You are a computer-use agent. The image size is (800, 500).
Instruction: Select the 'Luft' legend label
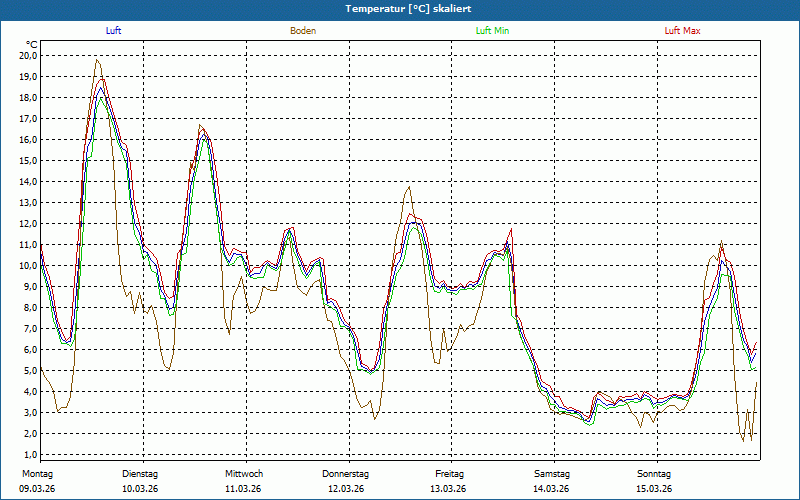click(114, 31)
